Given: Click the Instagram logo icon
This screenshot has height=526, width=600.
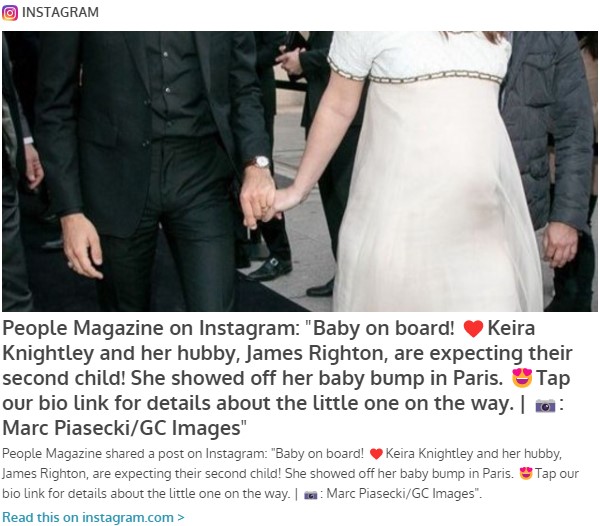Looking at the screenshot, I should [x=10, y=13].
